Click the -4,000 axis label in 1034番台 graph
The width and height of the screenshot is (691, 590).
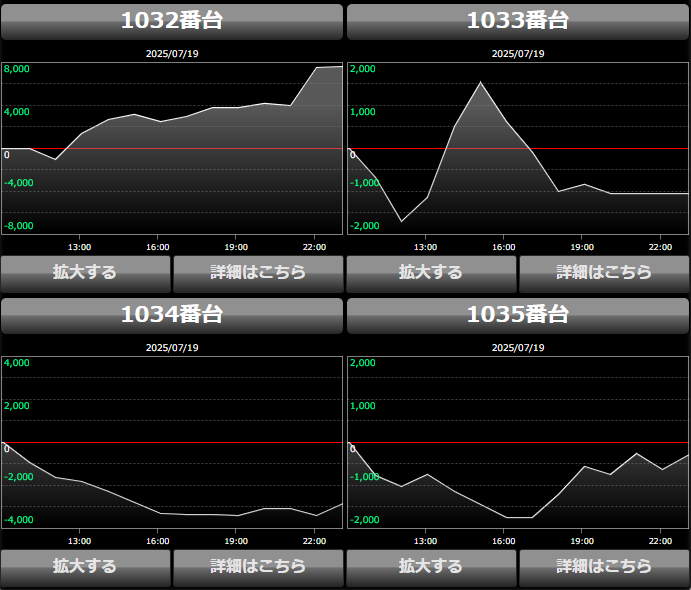pyautogui.click(x=19, y=519)
